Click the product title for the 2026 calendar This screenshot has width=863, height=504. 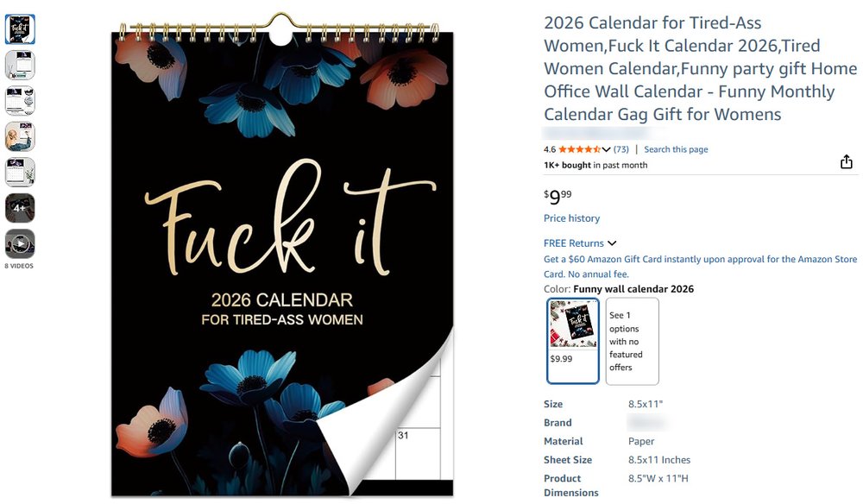pos(699,68)
